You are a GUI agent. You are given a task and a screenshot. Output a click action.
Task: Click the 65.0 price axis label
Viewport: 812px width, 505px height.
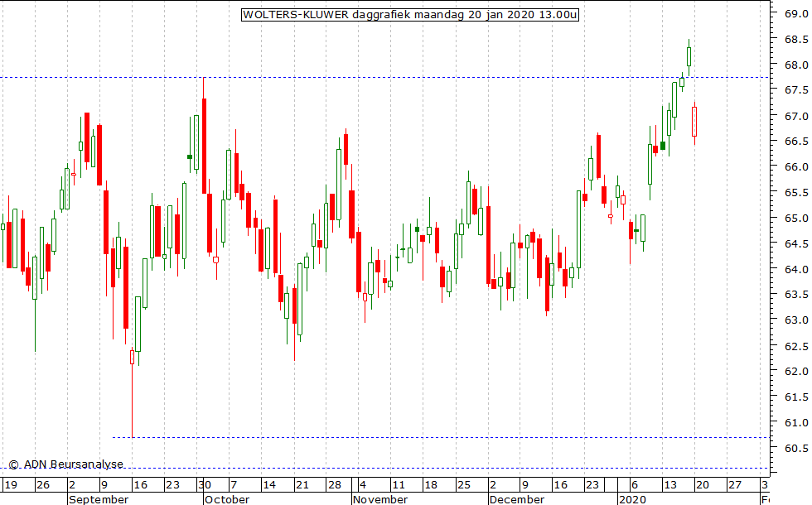796,219
